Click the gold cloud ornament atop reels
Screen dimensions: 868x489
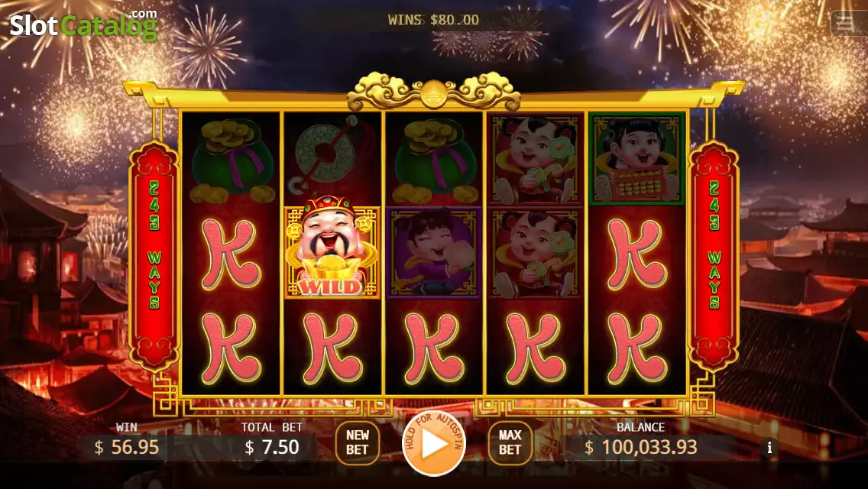coord(434,92)
